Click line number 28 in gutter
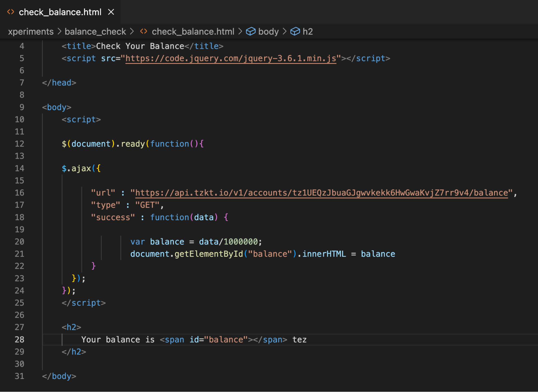This screenshot has width=538, height=392. click(19, 339)
